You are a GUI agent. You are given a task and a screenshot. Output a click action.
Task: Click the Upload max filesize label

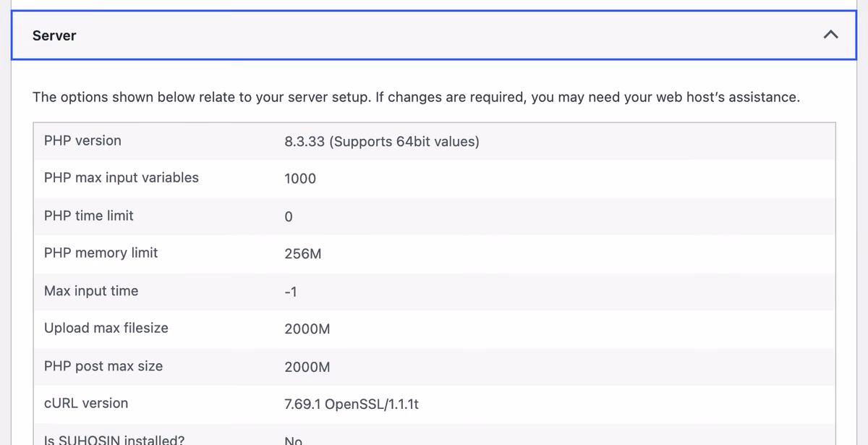pos(106,328)
